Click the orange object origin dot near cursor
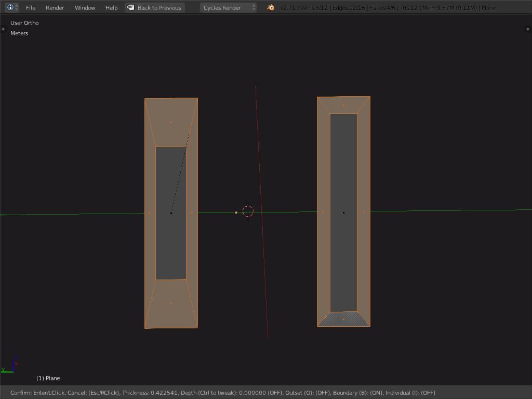The height and width of the screenshot is (399, 532). (236, 212)
